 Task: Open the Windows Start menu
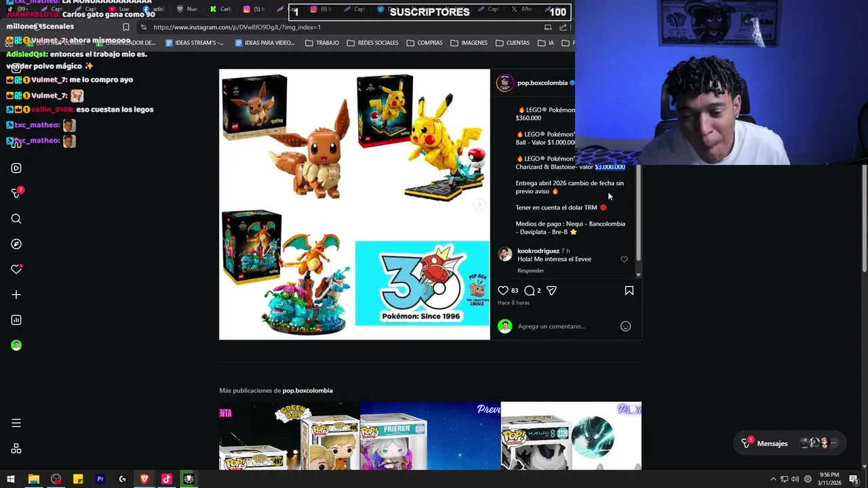tap(11, 479)
